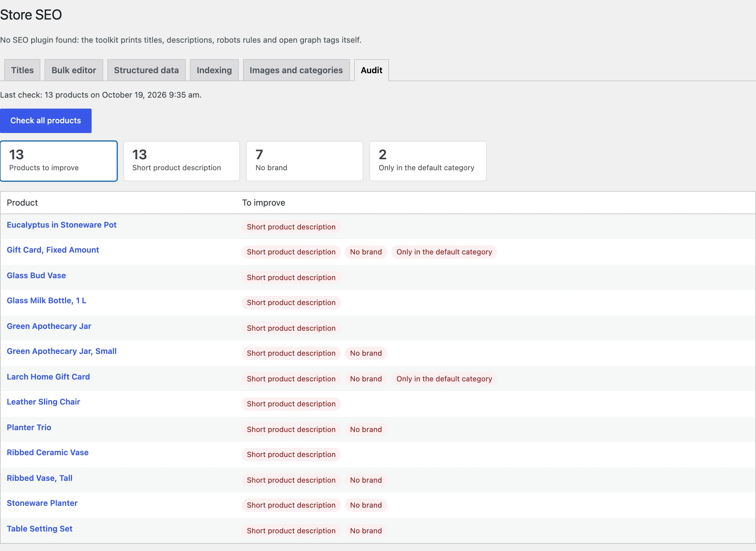Open the Stoneware Planter product
Screen dimensions: 756x551
click(x=42, y=503)
